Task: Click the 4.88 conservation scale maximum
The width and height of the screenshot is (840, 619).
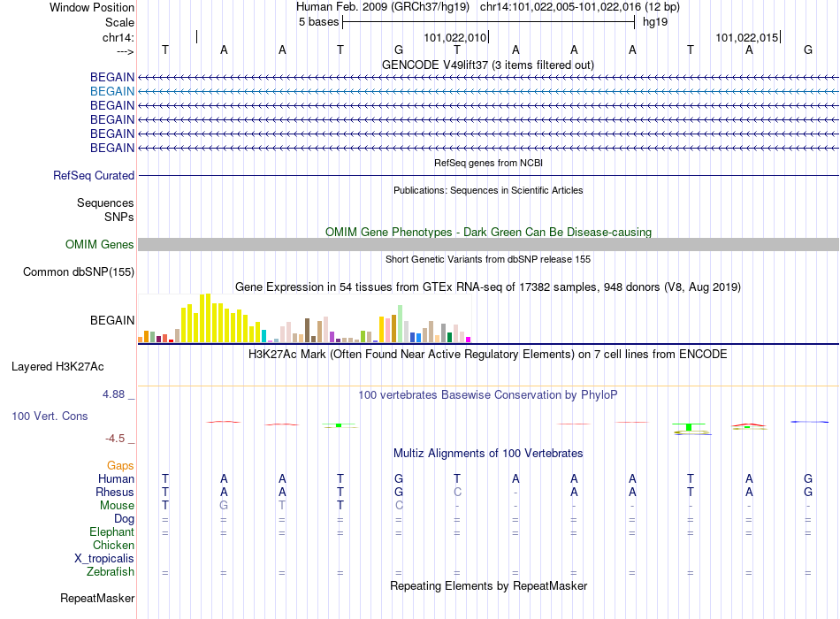Action: point(113,394)
